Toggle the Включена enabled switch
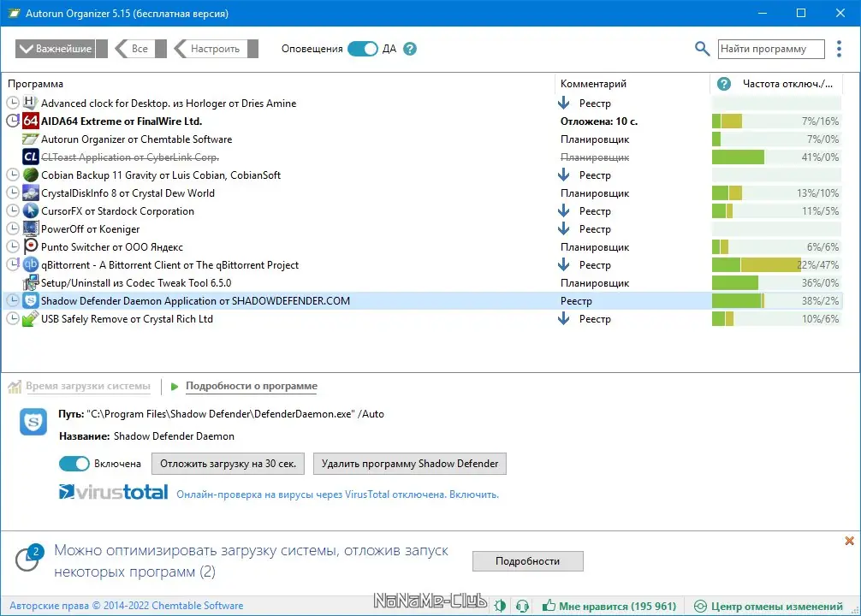 [x=74, y=464]
